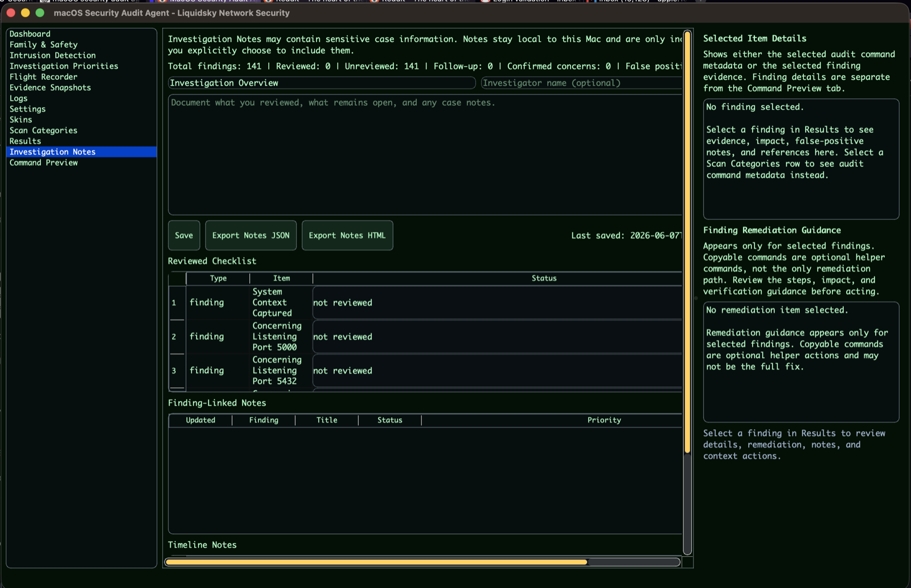This screenshot has height=588, width=911.
Task: Go to Scan Categories
Action: coord(81,130)
